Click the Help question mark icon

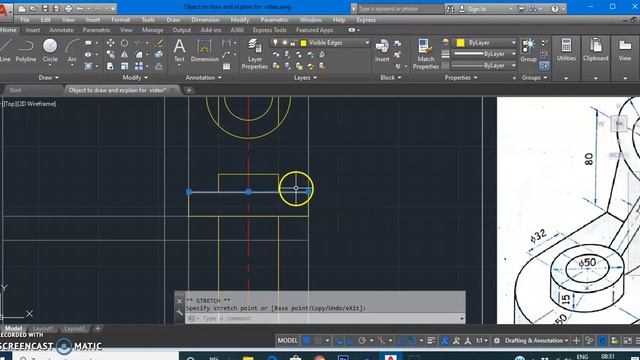pos(555,9)
